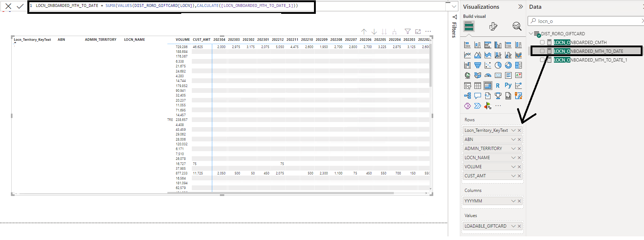The height and width of the screenshot is (240, 644).
Task: Remove LOCN_NAME field from Rows
Action: coord(519,158)
